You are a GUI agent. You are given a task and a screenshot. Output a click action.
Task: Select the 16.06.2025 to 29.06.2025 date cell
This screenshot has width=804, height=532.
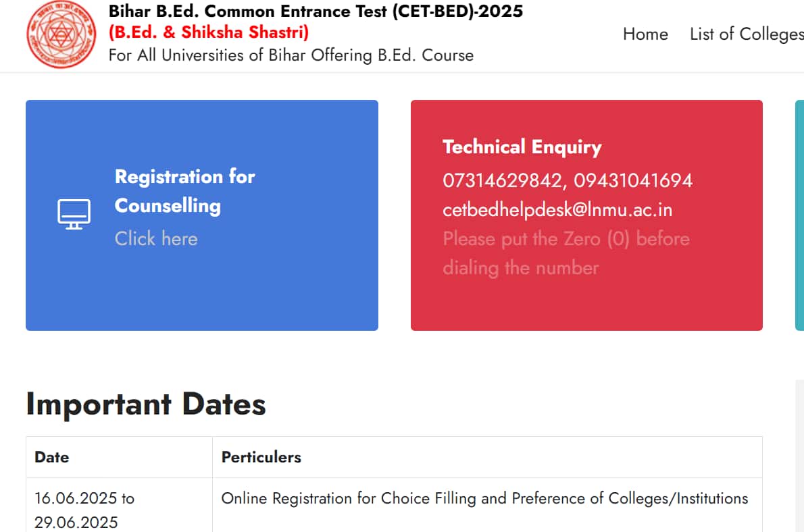point(119,506)
